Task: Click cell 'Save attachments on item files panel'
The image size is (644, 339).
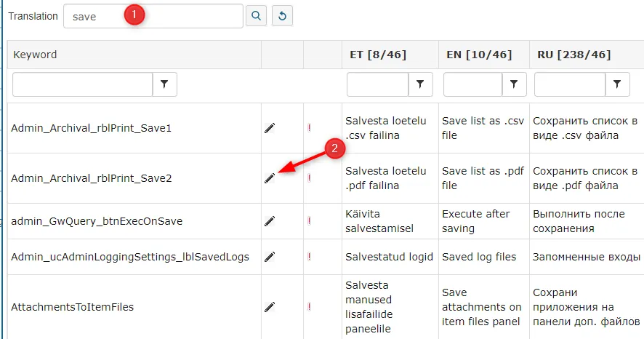Action: [x=484, y=307]
